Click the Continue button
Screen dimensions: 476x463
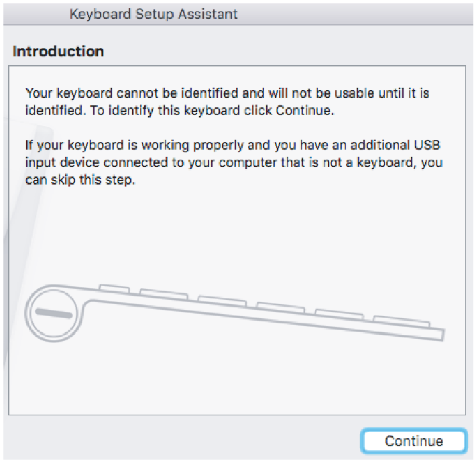point(413,441)
